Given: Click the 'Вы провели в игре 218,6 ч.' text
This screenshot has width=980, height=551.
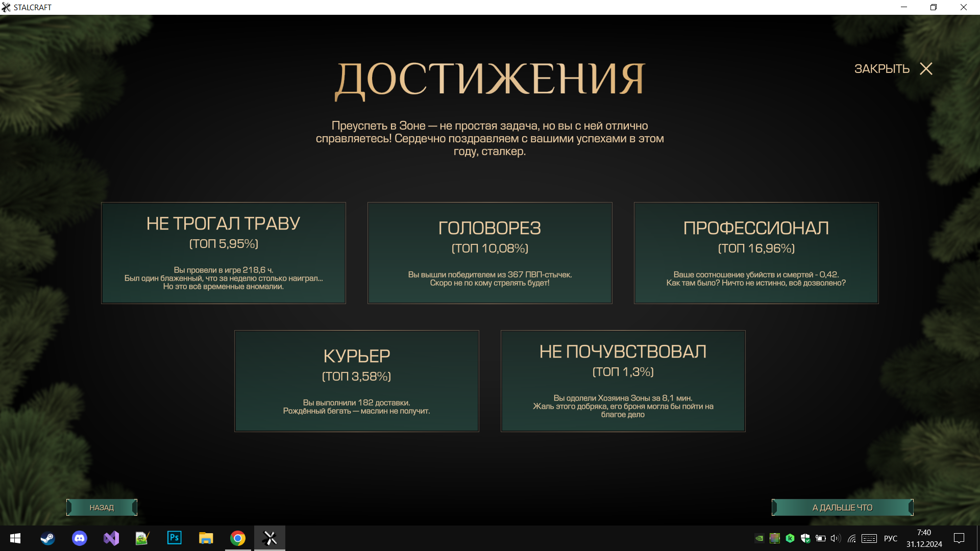Looking at the screenshot, I should coord(224,270).
